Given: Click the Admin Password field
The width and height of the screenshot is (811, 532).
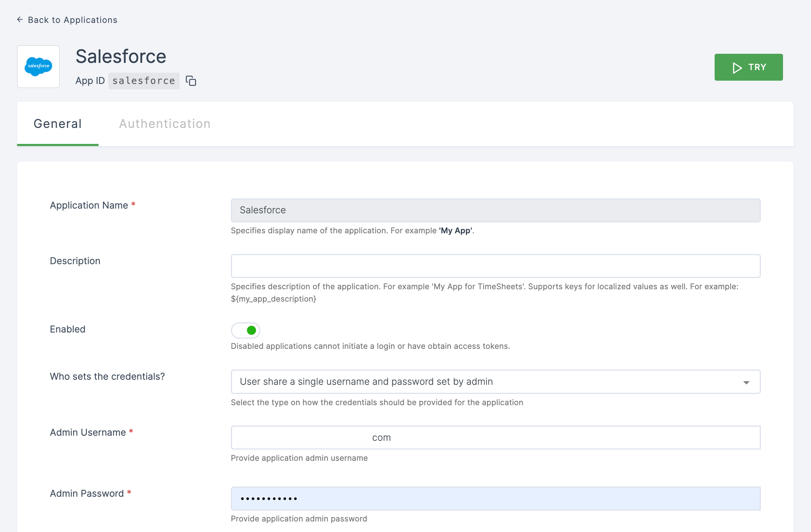Looking at the screenshot, I should click(495, 499).
